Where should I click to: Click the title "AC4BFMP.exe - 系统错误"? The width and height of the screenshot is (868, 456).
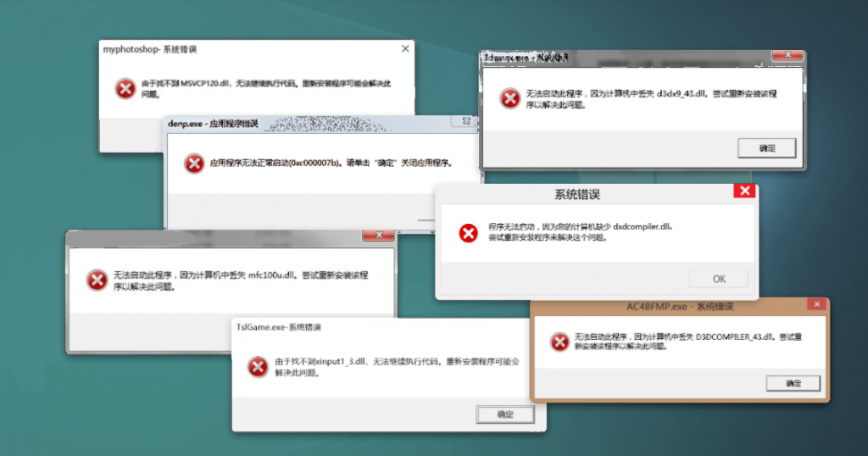point(680,307)
